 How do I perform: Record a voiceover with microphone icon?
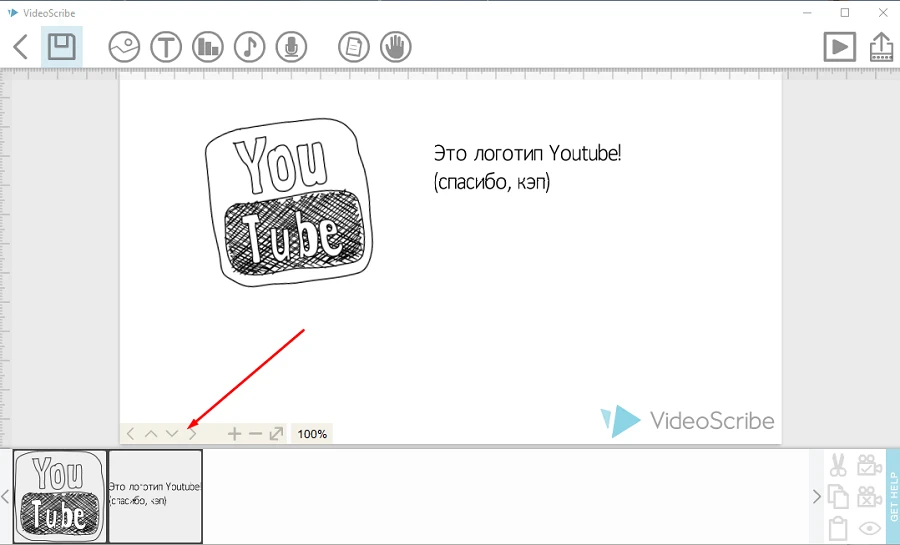click(292, 46)
